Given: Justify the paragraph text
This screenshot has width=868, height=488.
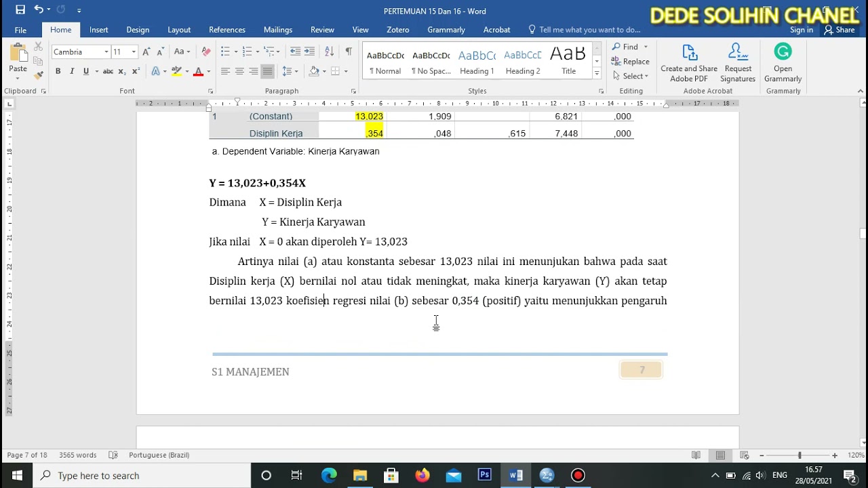Looking at the screenshot, I should (x=267, y=71).
